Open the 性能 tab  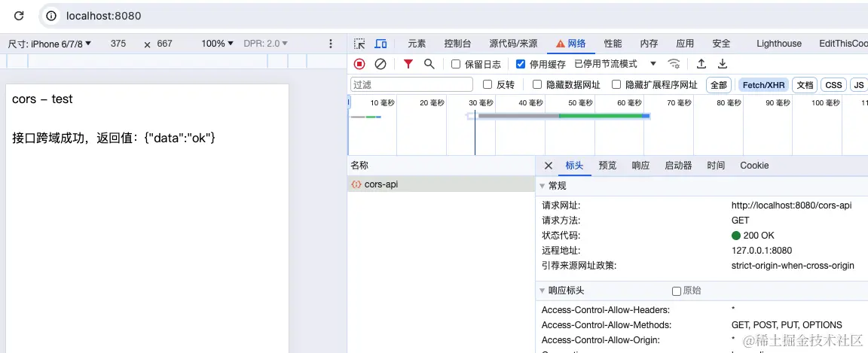tap(613, 44)
